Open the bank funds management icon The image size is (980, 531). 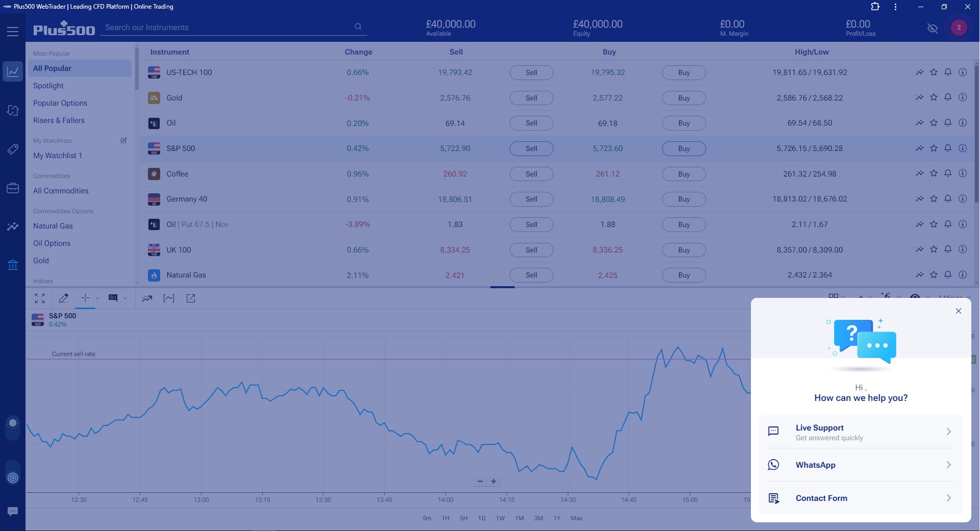click(13, 265)
